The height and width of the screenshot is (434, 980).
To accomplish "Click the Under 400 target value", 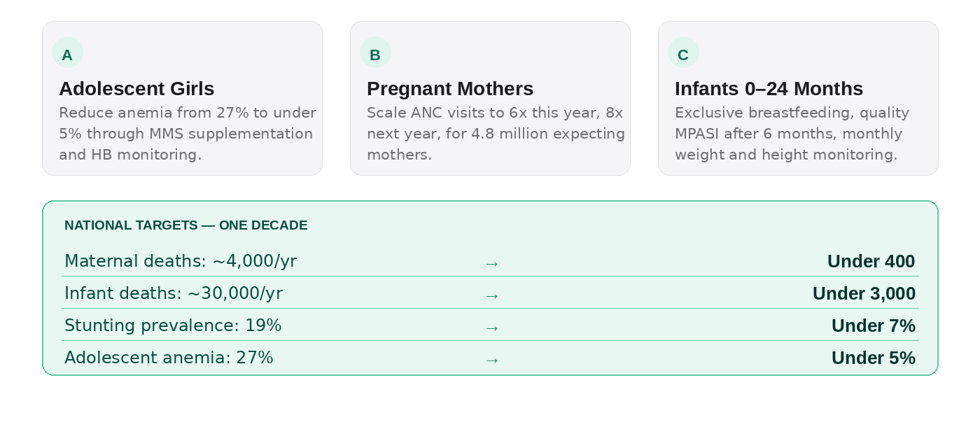I will coord(871,261).
